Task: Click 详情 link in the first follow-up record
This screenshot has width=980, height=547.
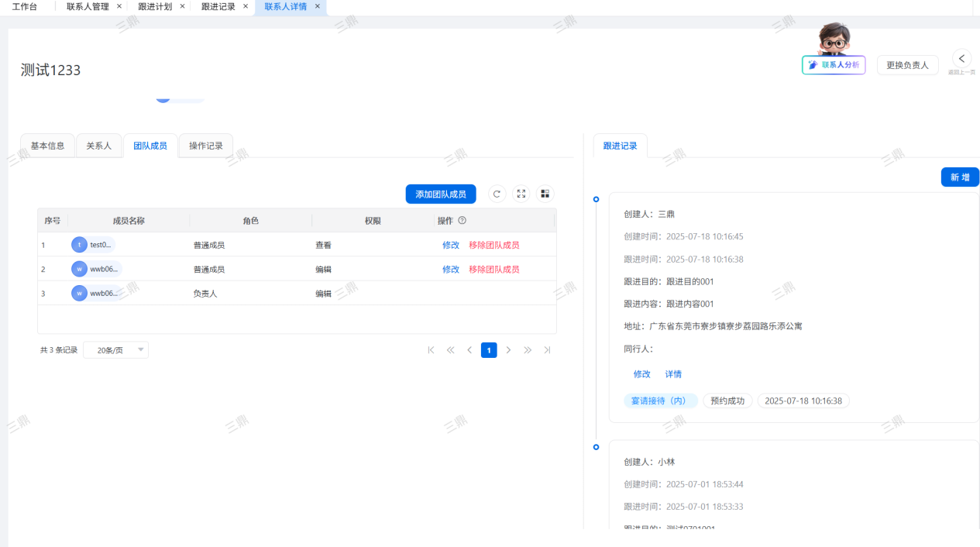Action: click(x=673, y=374)
